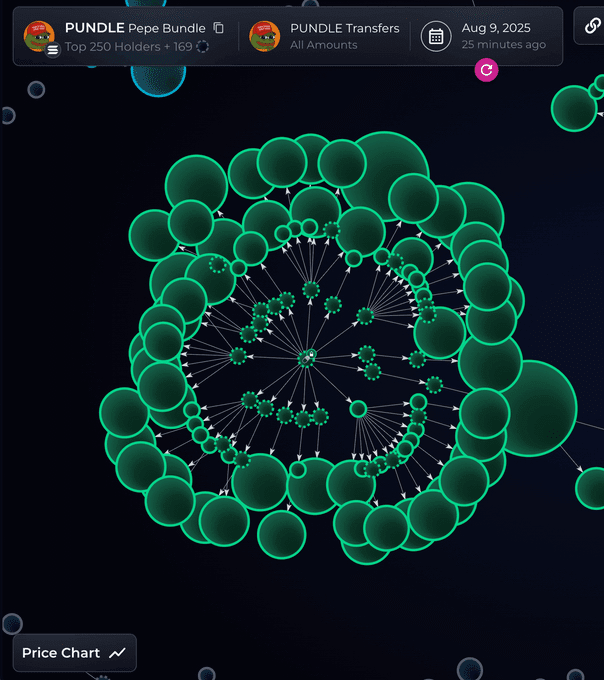Image resolution: width=604 pixels, height=680 pixels.
Task: Select the central locked wallet node
Action: point(307,357)
